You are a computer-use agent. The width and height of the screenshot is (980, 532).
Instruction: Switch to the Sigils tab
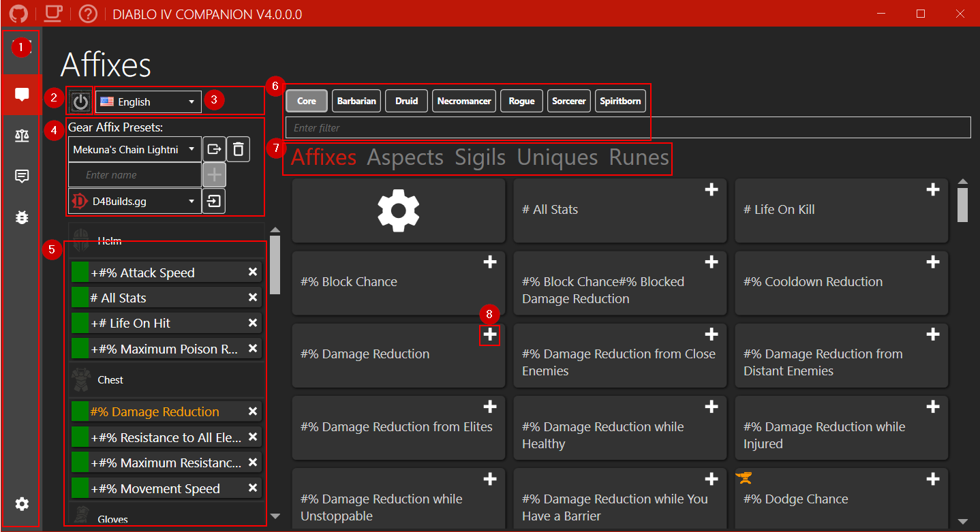(480, 157)
